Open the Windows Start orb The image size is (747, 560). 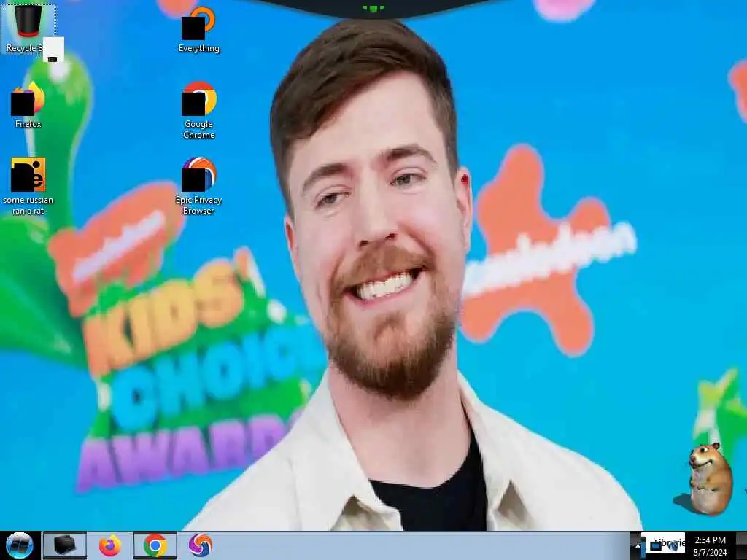[x=20, y=545]
